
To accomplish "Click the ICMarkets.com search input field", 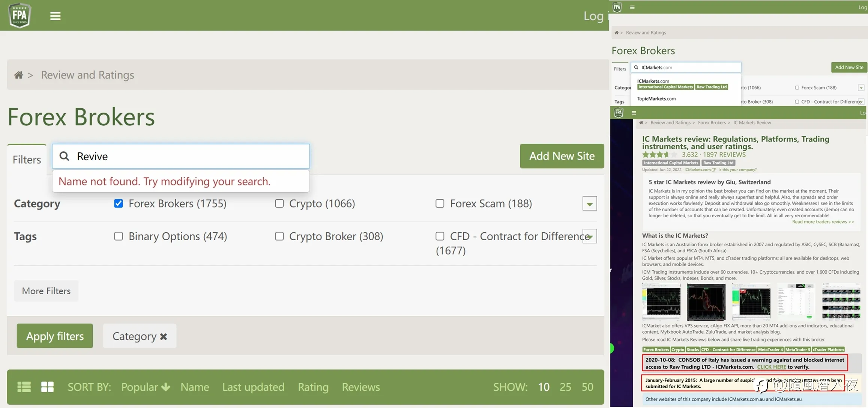I will [x=686, y=68].
